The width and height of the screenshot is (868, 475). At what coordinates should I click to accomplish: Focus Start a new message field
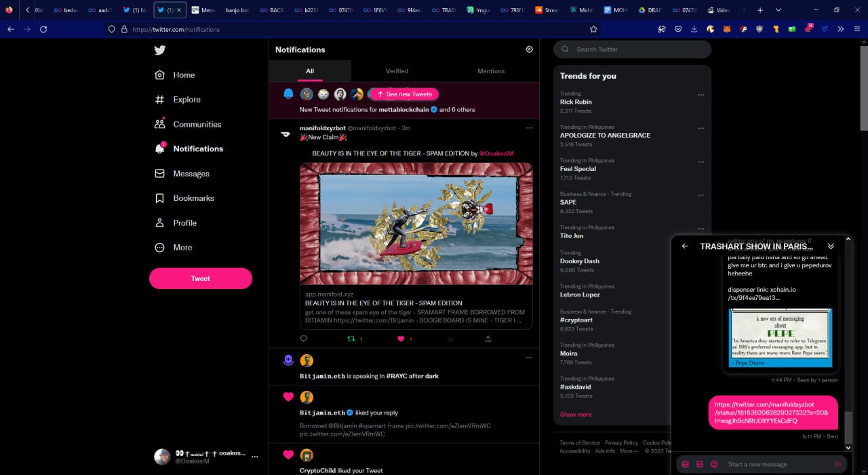pyautogui.click(x=776, y=464)
